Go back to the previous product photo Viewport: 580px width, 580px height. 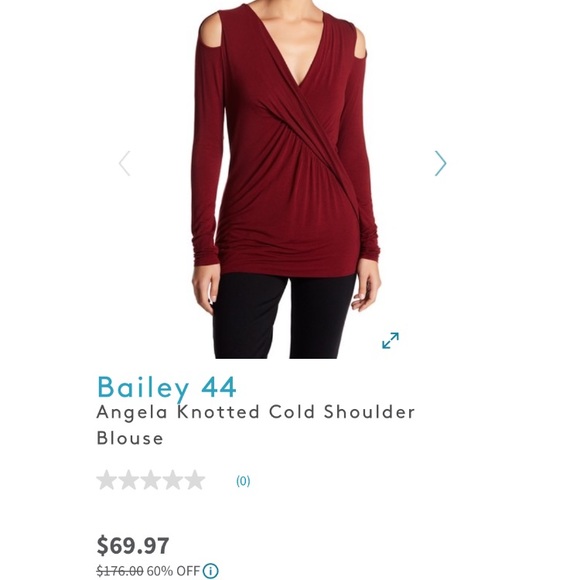[x=124, y=163]
